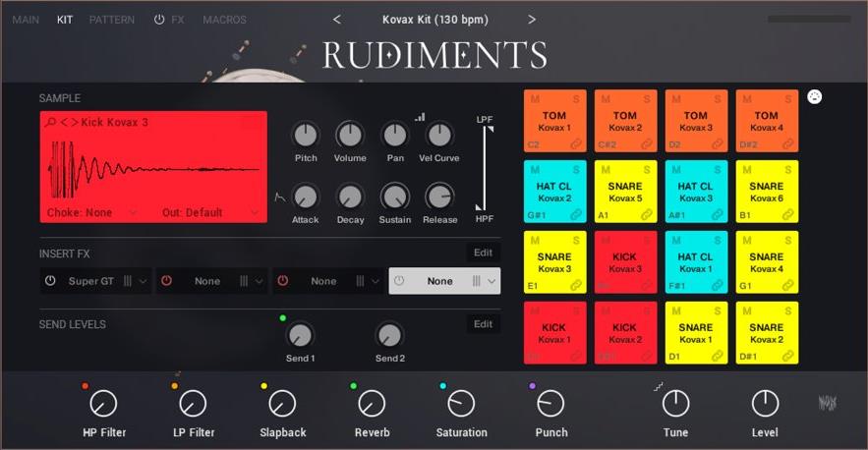Viewport: 868px width, 450px height.
Task: Enable the third insert FX slot power
Action: pyautogui.click(x=282, y=281)
